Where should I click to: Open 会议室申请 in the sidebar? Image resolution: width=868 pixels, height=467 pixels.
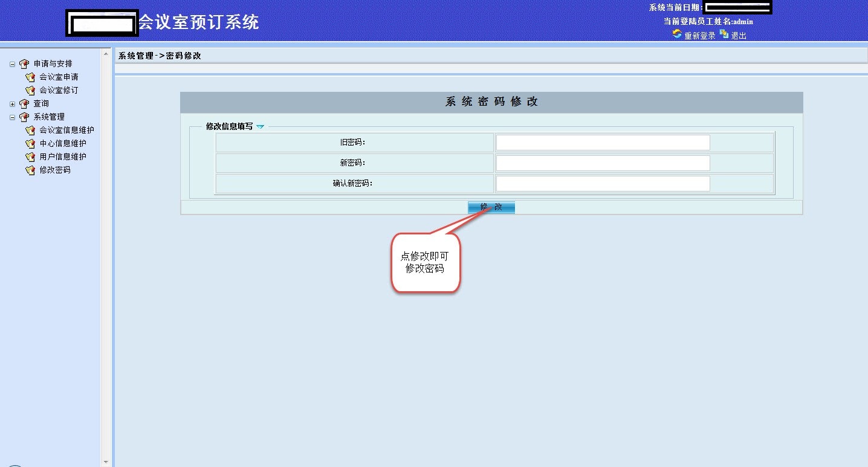pos(59,77)
